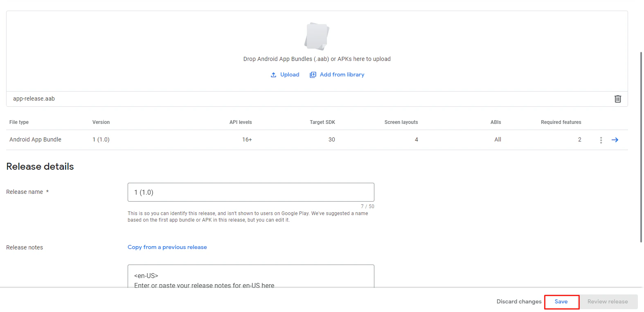The height and width of the screenshot is (312, 644).
Task: Click the ABIs value All
Action: [498, 139]
